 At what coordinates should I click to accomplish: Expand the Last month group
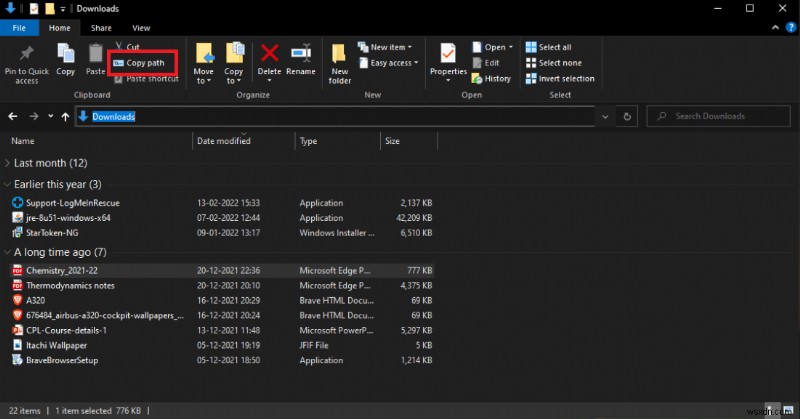click(9, 163)
